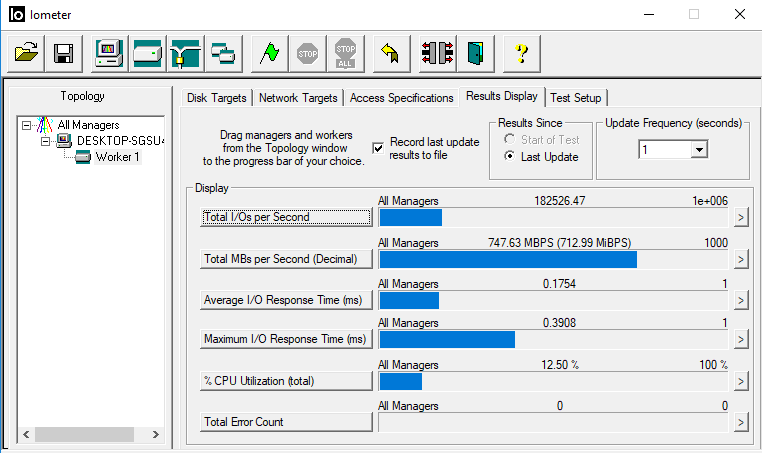The height and width of the screenshot is (453, 762).
Task: Select All Managers in the Topology tree
Action: 88,125
